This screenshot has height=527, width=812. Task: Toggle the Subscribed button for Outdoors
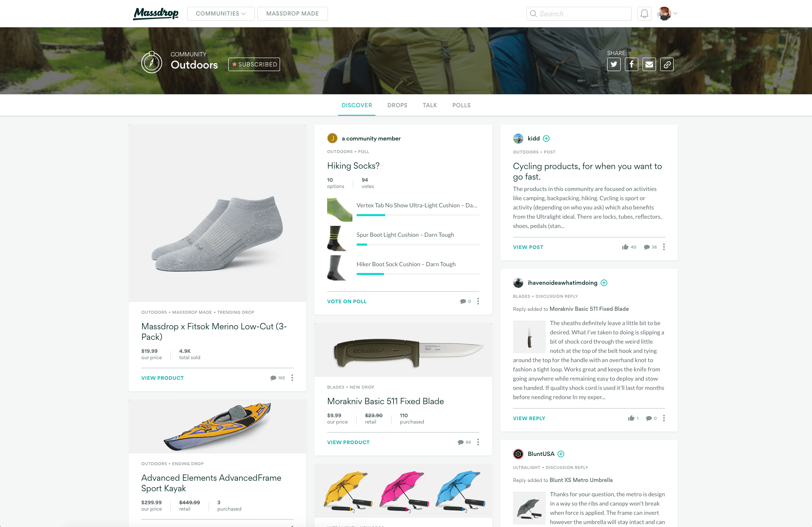[254, 64]
